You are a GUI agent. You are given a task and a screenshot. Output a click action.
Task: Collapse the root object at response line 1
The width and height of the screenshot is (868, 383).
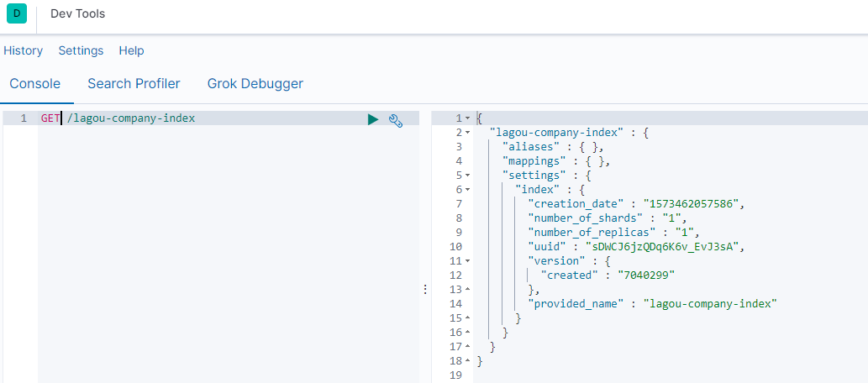(x=467, y=118)
